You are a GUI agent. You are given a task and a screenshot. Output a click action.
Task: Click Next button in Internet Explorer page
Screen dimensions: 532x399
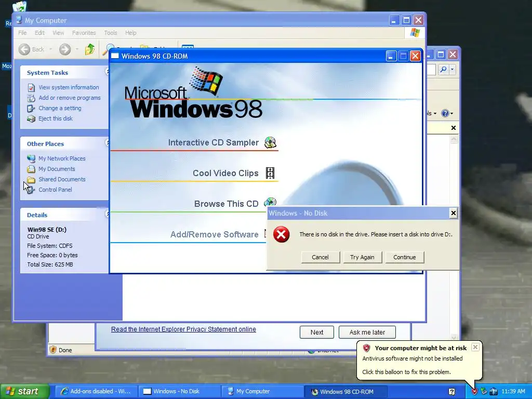(317, 332)
